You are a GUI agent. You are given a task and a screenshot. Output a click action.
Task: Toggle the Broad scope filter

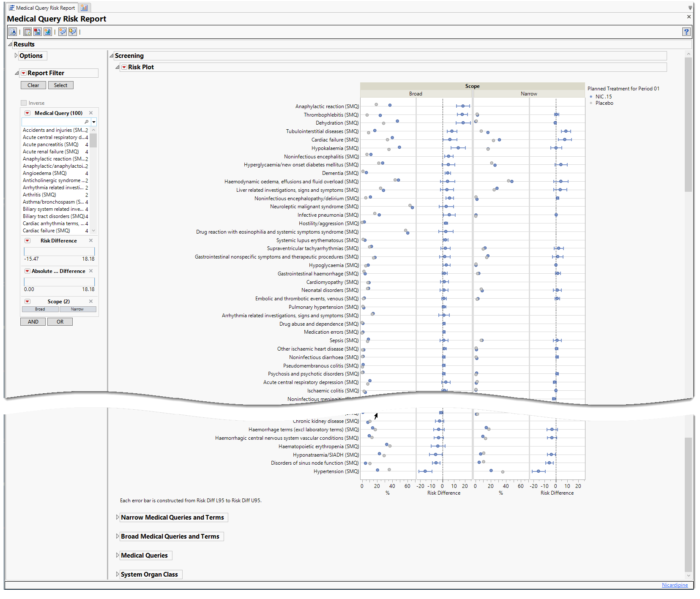pyautogui.click(x=40, y=309)
